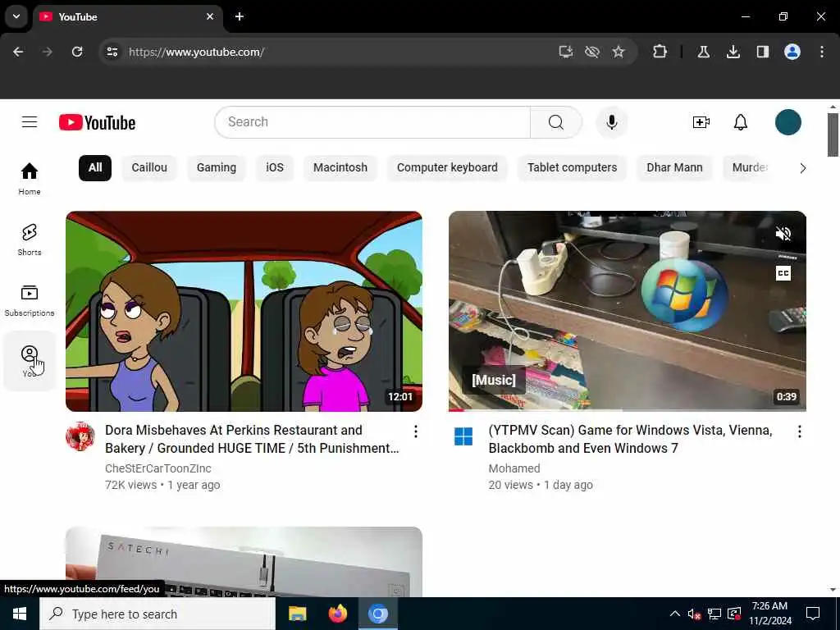Image resolution: width=840 pixels, height=630 pixels.
Task: Open Mohamed channel Windows logo avatar
Action: tap(463, 436)
